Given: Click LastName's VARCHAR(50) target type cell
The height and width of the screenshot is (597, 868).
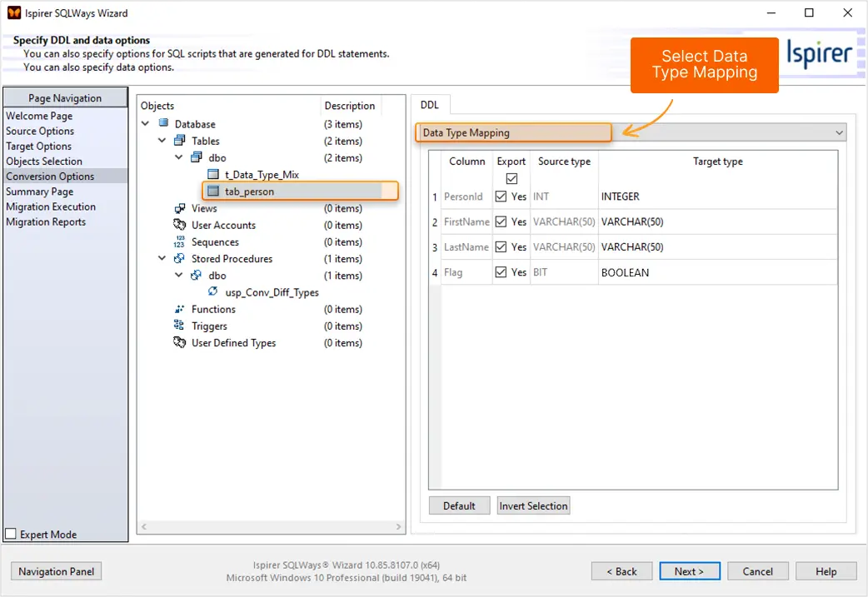Looking at the screenshot, I should [x=718, y=246].
